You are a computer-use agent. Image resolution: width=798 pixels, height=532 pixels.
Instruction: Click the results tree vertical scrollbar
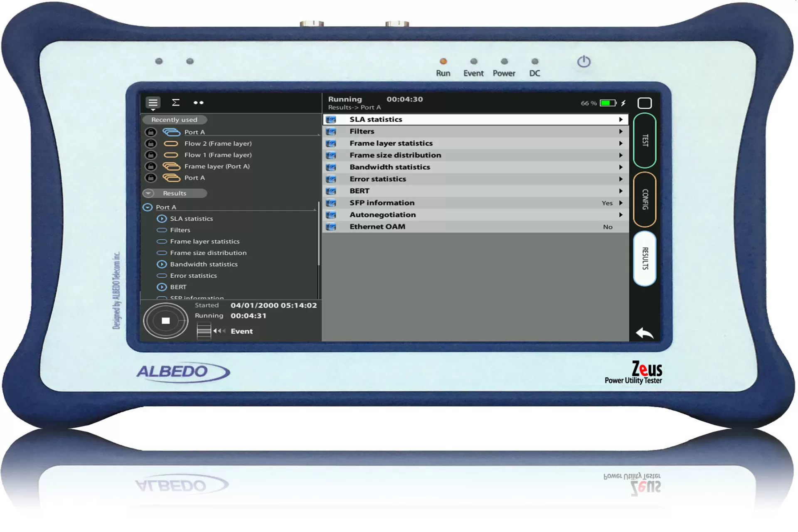[x=318, y=234]
